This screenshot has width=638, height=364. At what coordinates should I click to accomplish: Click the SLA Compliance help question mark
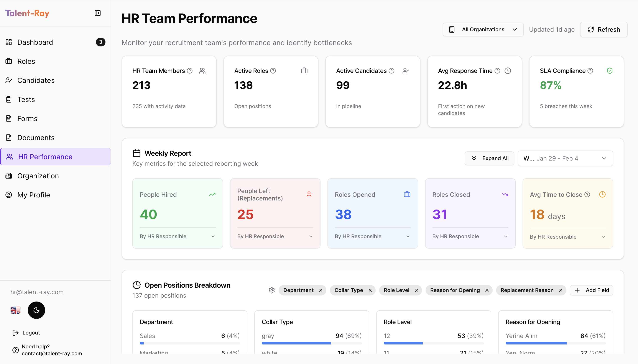590,71
